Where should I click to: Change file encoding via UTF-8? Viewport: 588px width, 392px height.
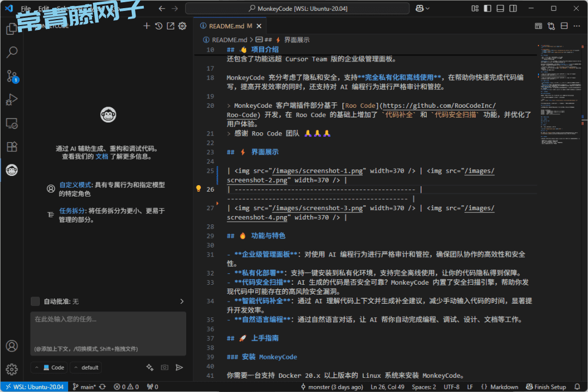[451, 387]
